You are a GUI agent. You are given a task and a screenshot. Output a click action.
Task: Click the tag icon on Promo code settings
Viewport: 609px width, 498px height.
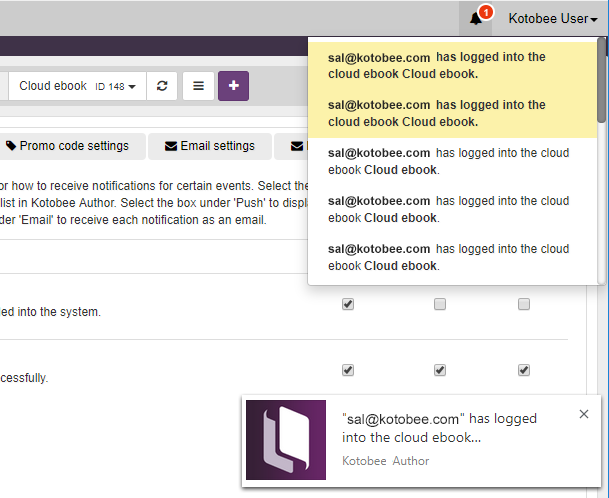click(x=11, y=146)
